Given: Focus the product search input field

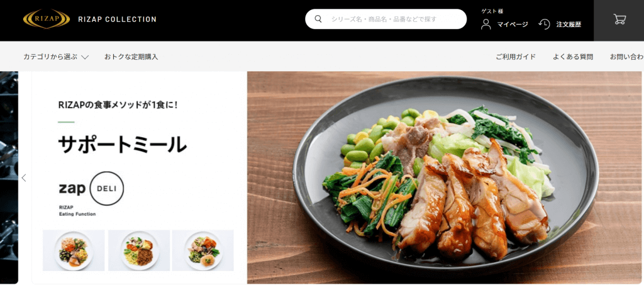Looking at the screenshot, I should click(x=386, y=19).
